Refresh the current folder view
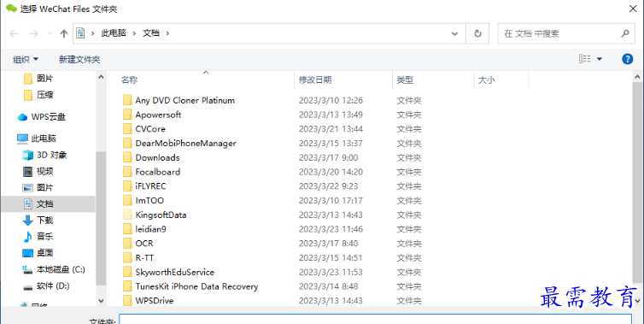The height and width of the screenshot is (324, 644). (x=477, y=33)
